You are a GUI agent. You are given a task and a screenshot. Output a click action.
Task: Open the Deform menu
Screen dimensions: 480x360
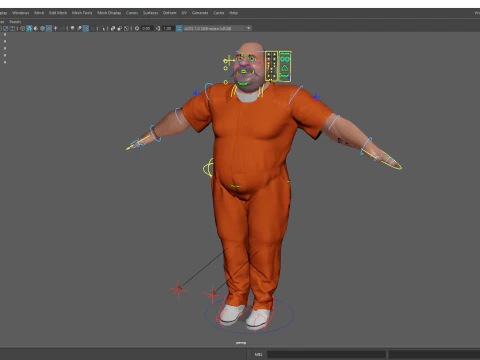tap(169, 13)
